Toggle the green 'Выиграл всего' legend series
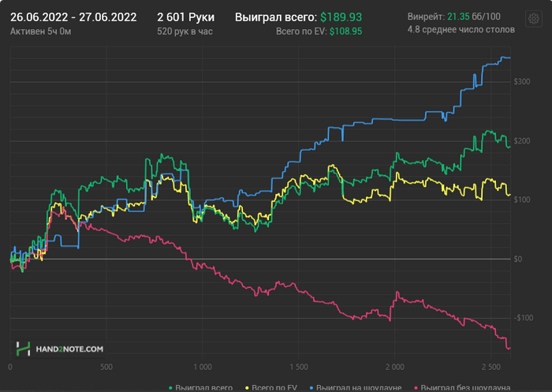 pos(200,388)
